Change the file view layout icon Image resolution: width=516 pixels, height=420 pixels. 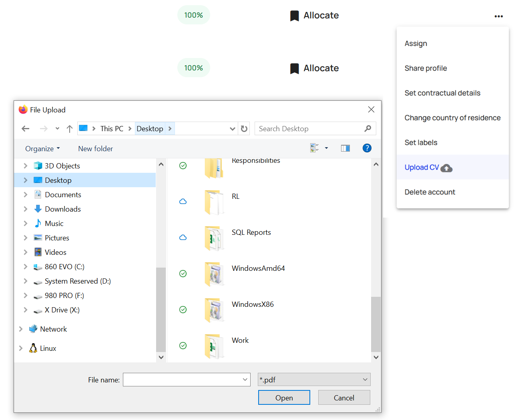pyautogui.click(x=315, y=148)
